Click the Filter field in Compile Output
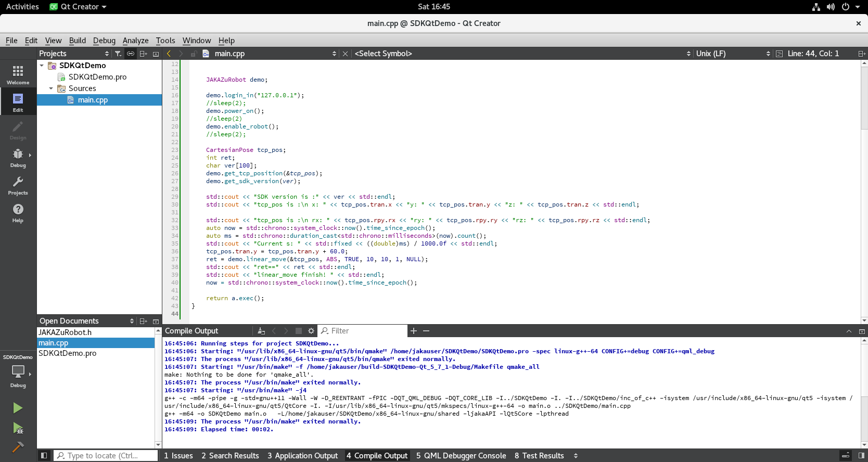 [x=364, y=331]
